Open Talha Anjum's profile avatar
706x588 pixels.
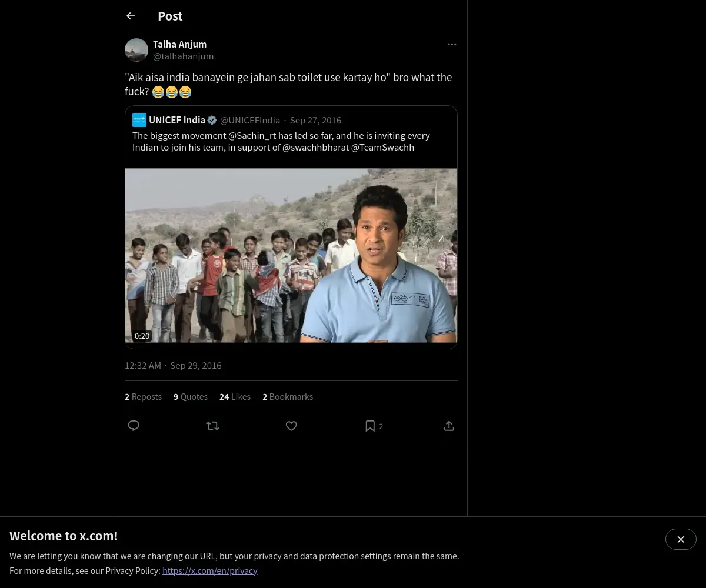[136, 50]
